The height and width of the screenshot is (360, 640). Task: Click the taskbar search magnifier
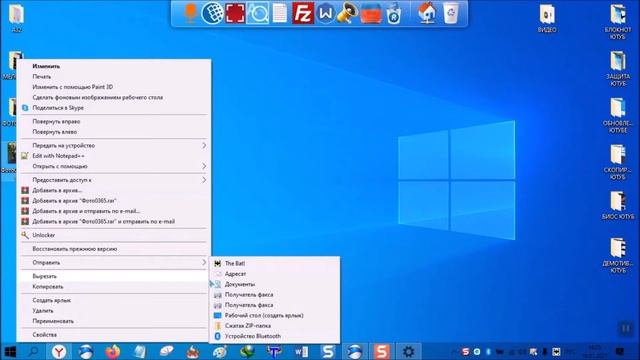pos(33,351)
